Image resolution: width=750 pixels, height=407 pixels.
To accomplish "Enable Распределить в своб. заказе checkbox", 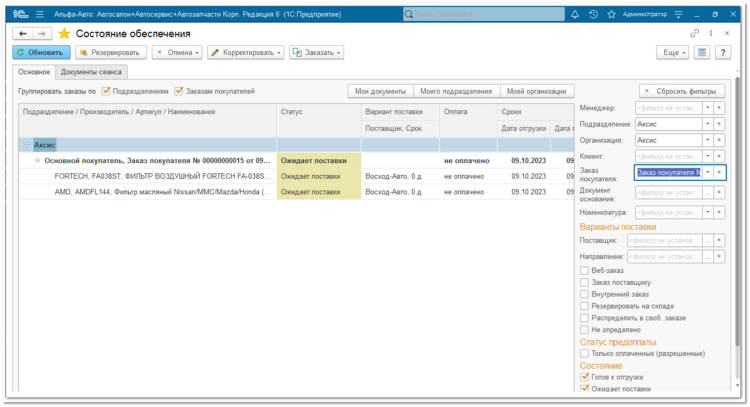I will [584, 318].
